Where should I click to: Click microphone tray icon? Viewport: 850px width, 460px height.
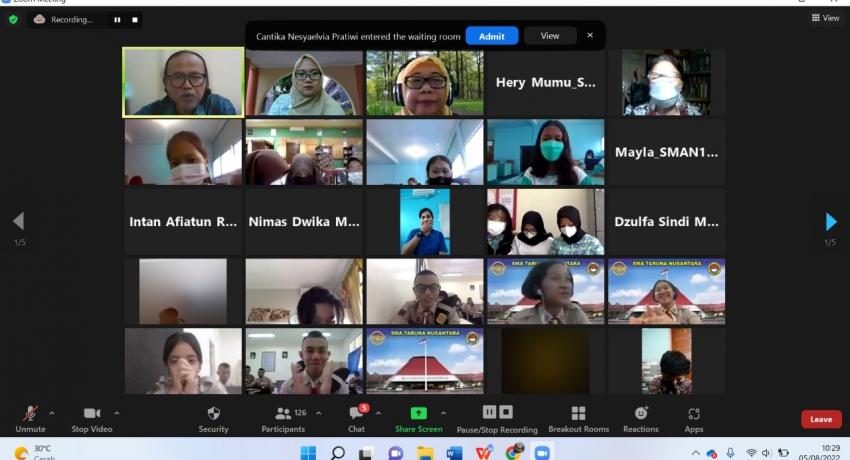pyautogui.click(x=731, y=453)
